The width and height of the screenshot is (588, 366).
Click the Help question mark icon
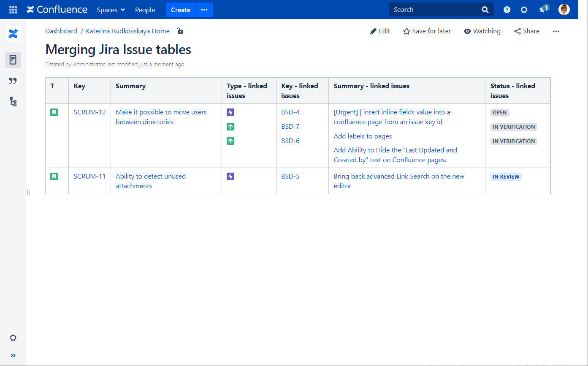point(507,10)
